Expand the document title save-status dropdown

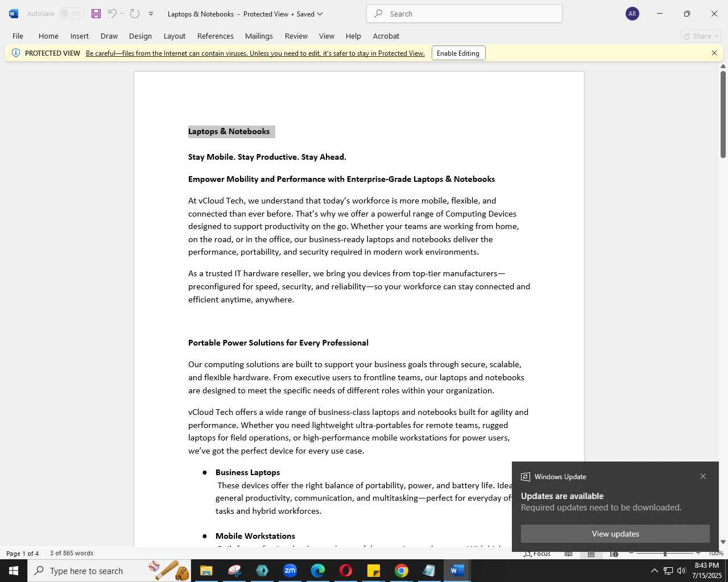click(320, 14)
